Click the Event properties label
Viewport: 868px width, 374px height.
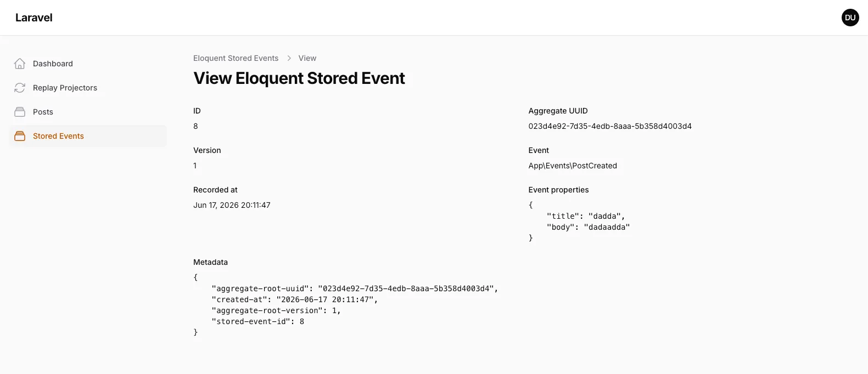tap(558, 190)
